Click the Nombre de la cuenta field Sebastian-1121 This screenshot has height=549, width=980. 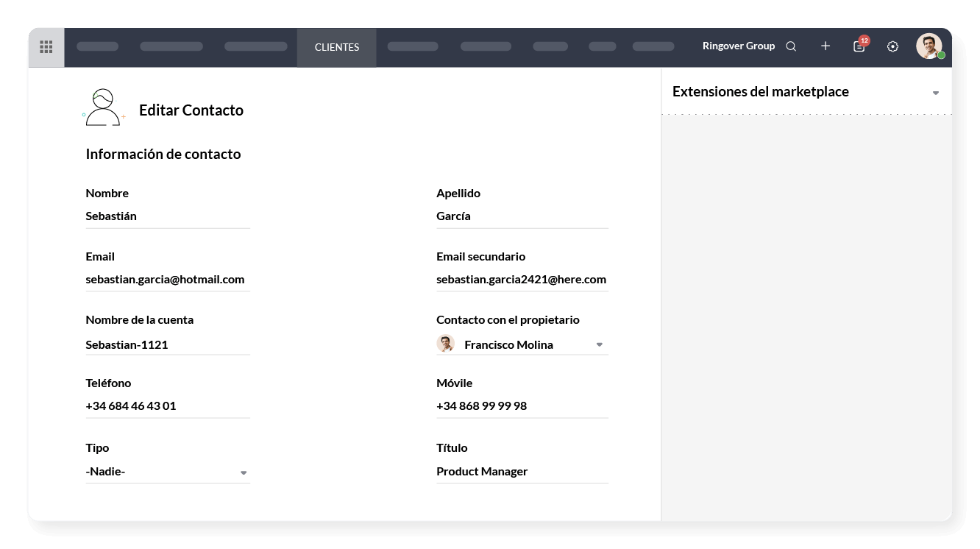coord(167,344)
